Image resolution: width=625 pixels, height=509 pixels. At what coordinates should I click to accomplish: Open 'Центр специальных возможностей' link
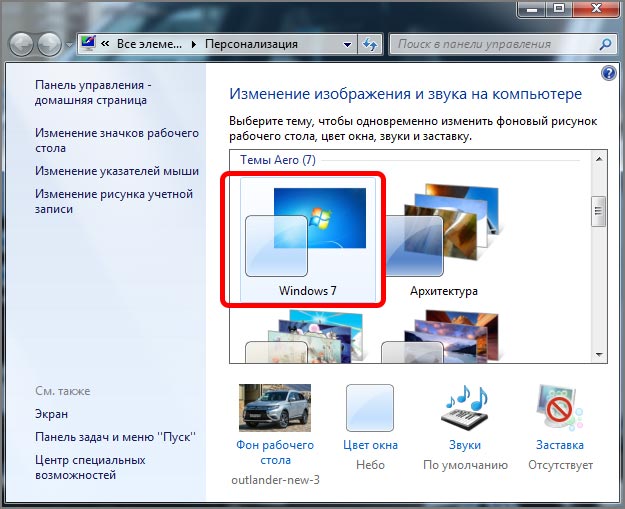(90, 468)
